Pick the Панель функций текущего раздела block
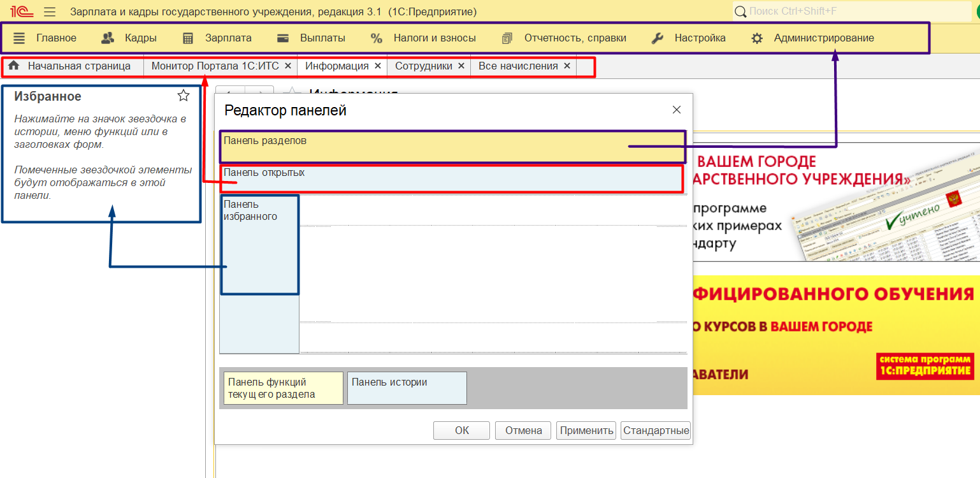Image resolution: width=980 pixels, height=478 pixels. point(284,388)
